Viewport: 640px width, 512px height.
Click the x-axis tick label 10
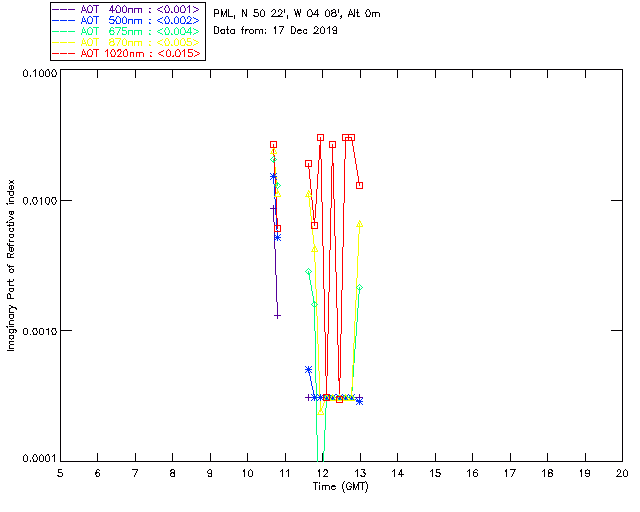coord(247,474)
